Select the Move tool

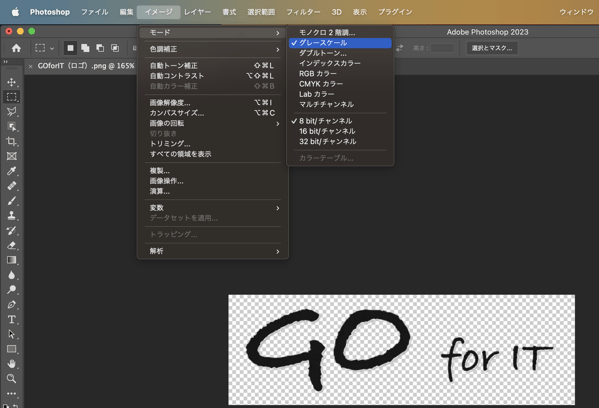pyautogui.click(x=11, y=82)
